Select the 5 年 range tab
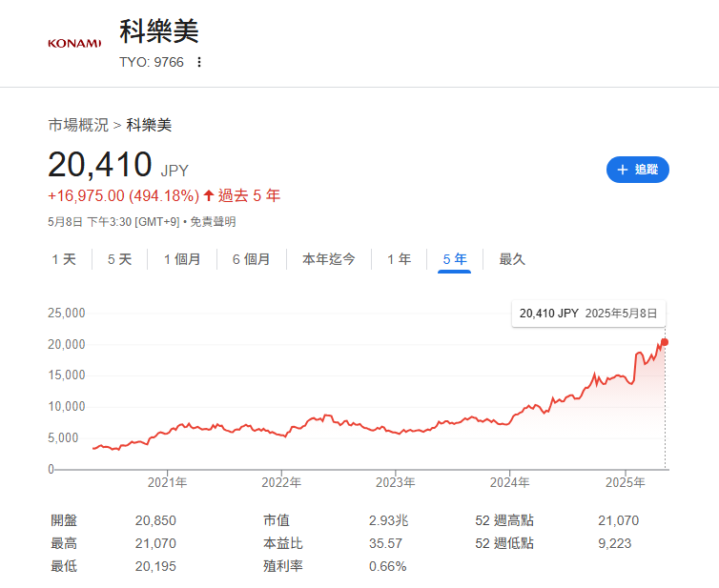 [x=455, y=259]
